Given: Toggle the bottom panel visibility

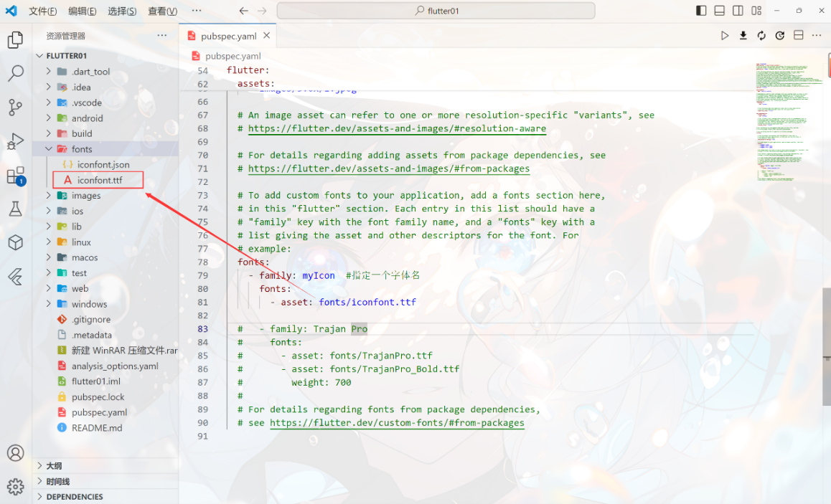Looking at the screenshot, I should (x=720, y=11).
